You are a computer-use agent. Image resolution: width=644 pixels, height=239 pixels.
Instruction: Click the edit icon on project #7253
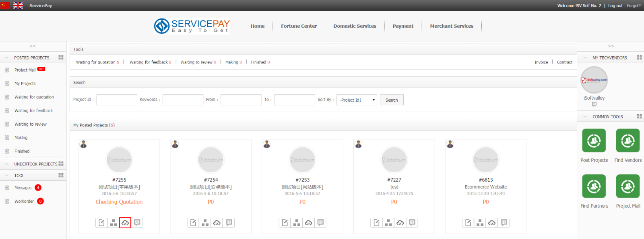pos(285,223)
